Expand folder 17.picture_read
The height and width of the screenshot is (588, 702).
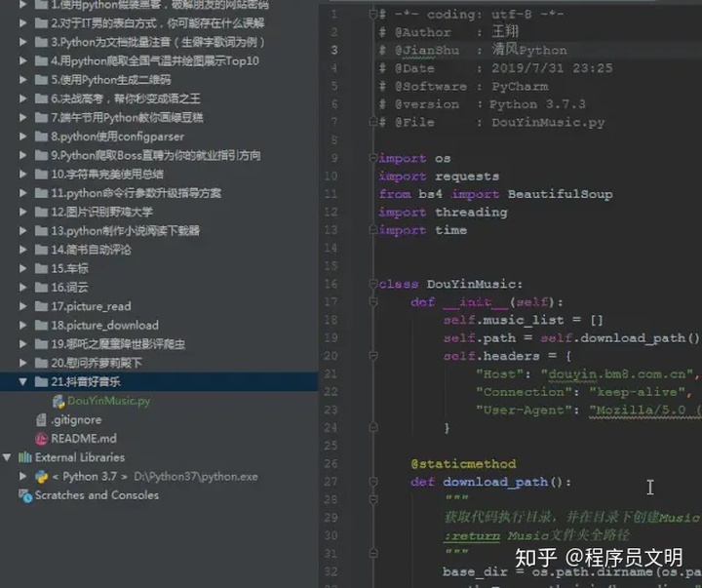click(x=22, y=306)
